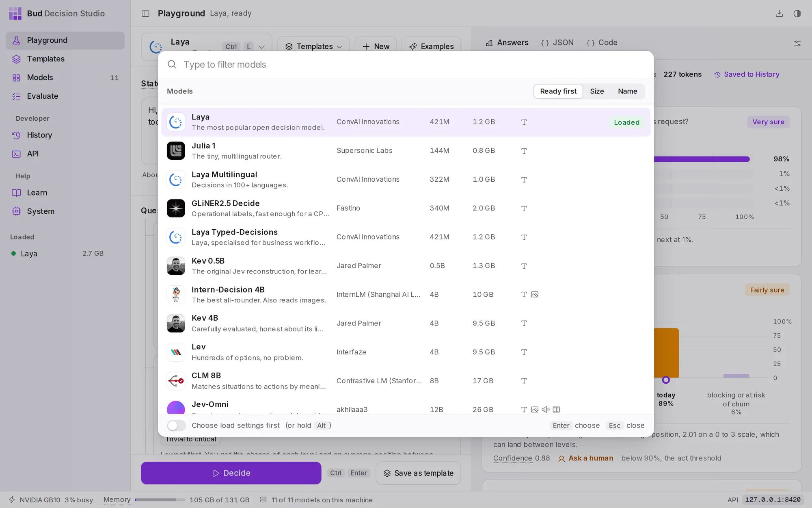
Task: Click loaded Laya entry in sidebar
Action: 58,254
